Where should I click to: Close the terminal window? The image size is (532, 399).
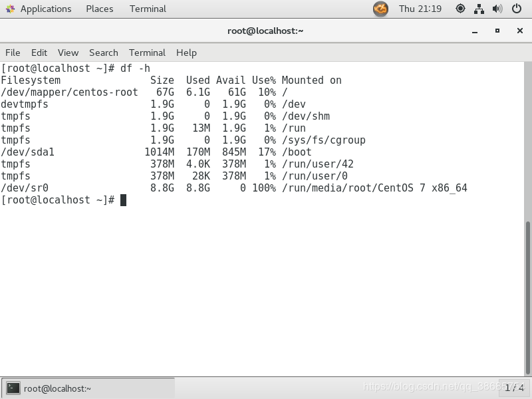pyautogui.click(x=520, y=31)
